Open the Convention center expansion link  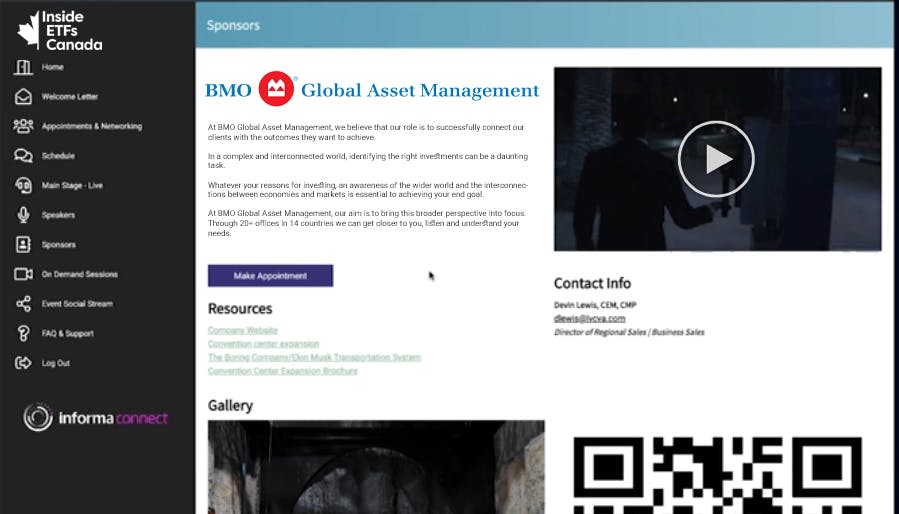pyautogui.click(x=263, y=344)
